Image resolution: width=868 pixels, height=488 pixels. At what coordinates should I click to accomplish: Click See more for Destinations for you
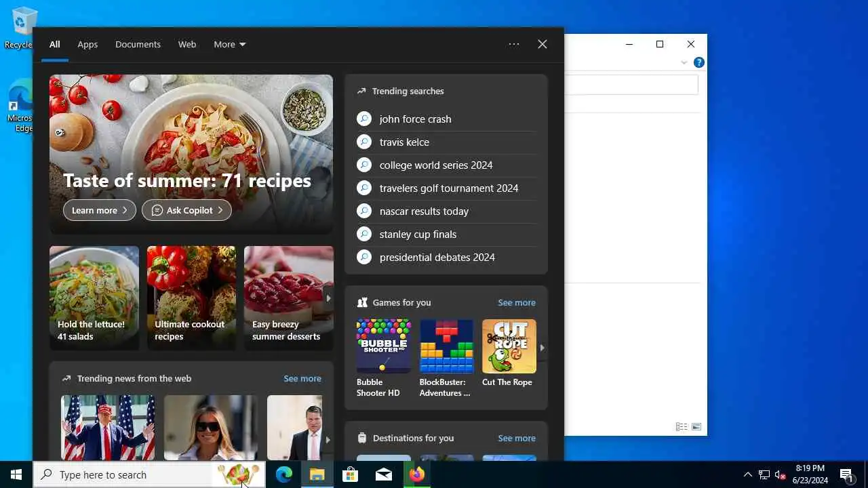(517, 438)
